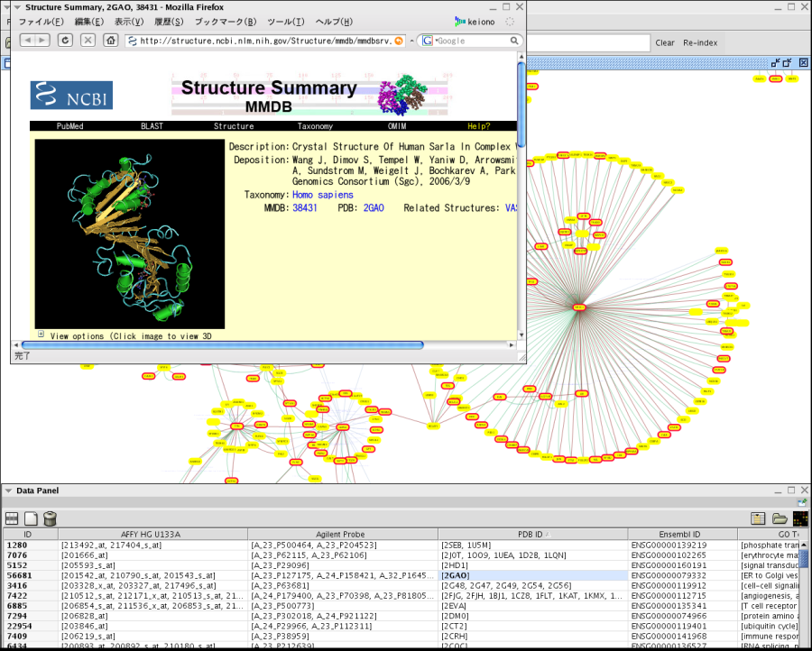This screenshot has width=812, height=651.
Task: Expand View options plus box
Action: click(41, 335)
